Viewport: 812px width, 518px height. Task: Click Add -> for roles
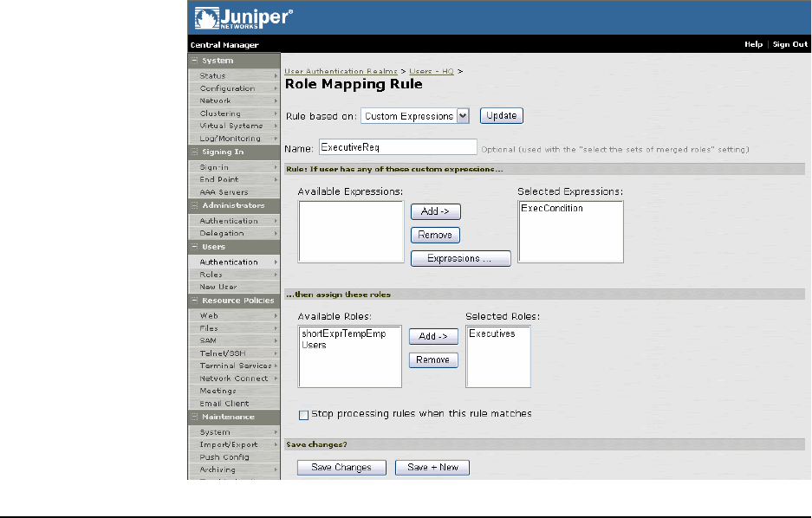coord(433,337)
